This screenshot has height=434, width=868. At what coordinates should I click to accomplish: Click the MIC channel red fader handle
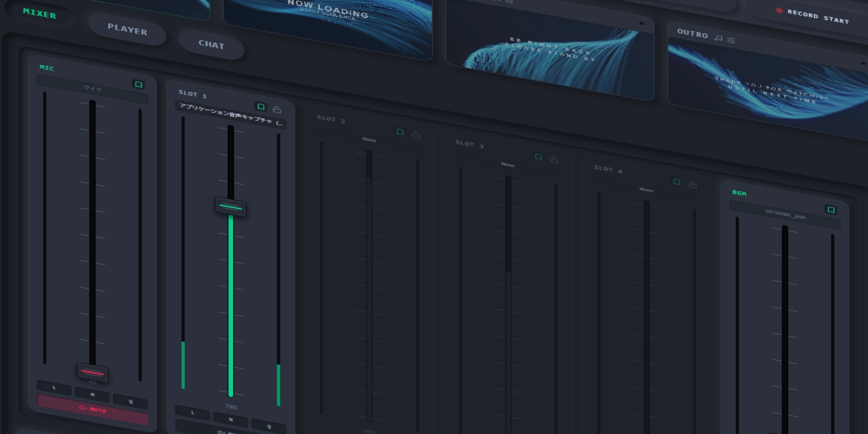click(x=92, y=373)
